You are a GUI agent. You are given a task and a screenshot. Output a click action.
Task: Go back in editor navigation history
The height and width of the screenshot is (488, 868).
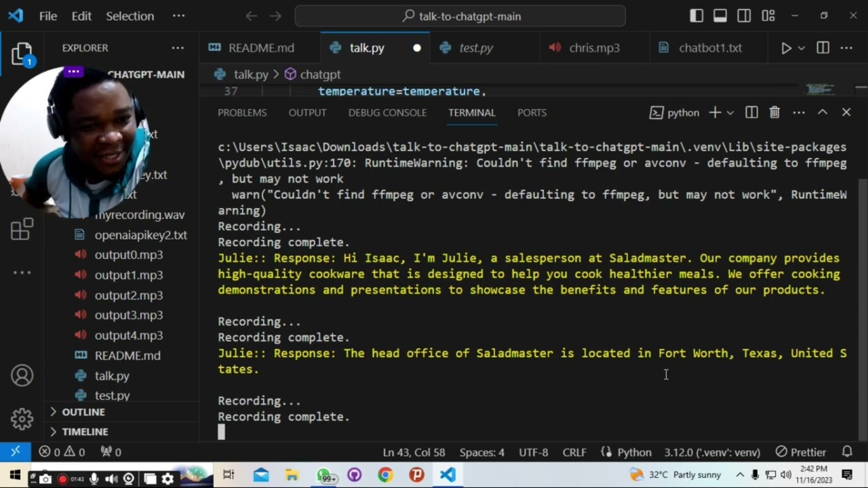pos(252,16)
